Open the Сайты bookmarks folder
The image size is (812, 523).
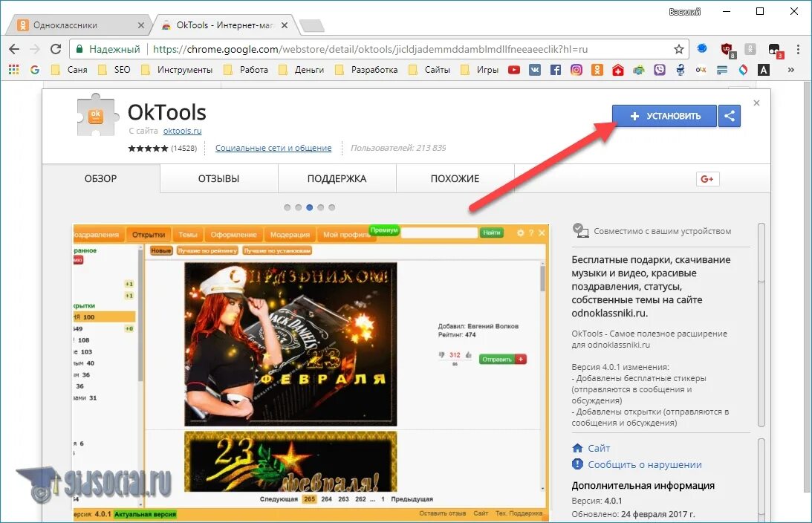429,70
